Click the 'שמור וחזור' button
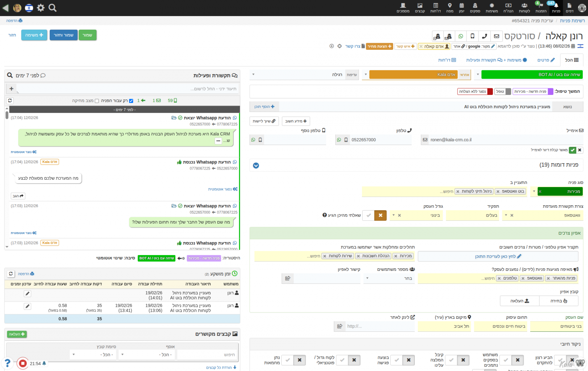The height and width of the screenshot is (371, 588). coord(63,35)
